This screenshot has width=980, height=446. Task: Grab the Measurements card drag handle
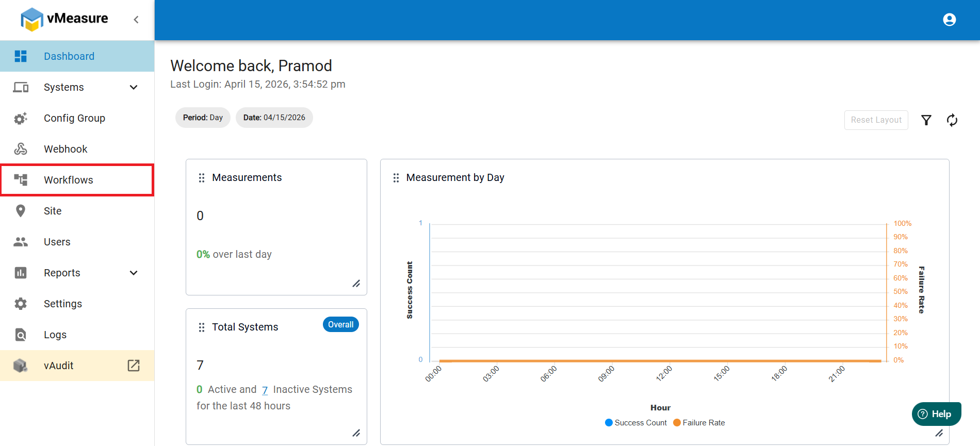[x=202, y=178]
